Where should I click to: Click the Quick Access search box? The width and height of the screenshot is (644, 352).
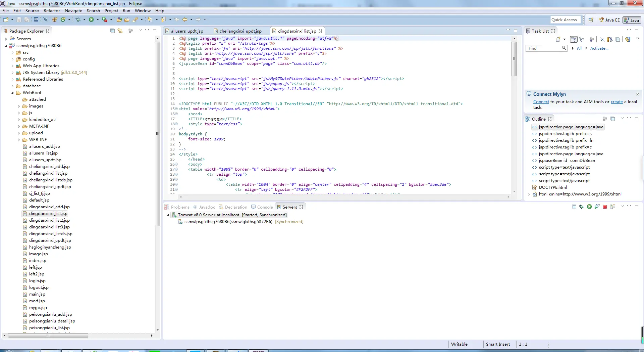(566, 20)
